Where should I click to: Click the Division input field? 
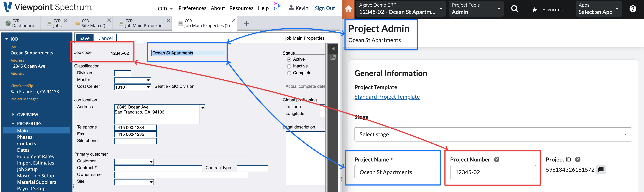point(122,73)
